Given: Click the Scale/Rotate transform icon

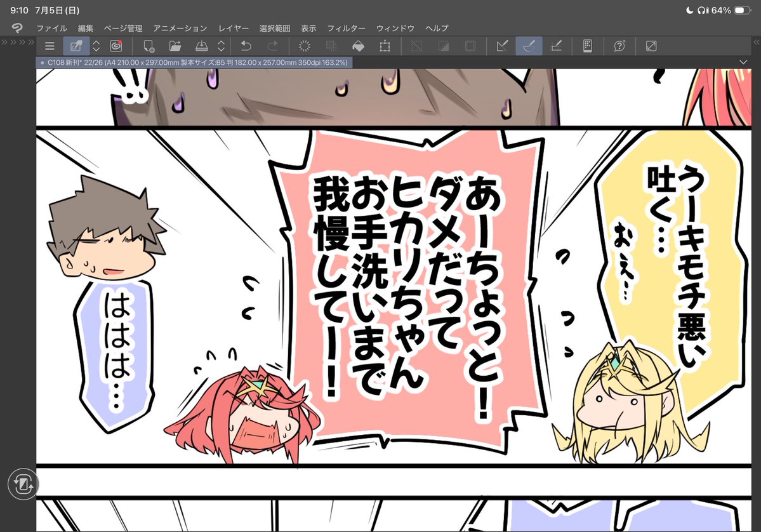Looking at the screenshot, I should pyautogui.click(x=385, y=46).
